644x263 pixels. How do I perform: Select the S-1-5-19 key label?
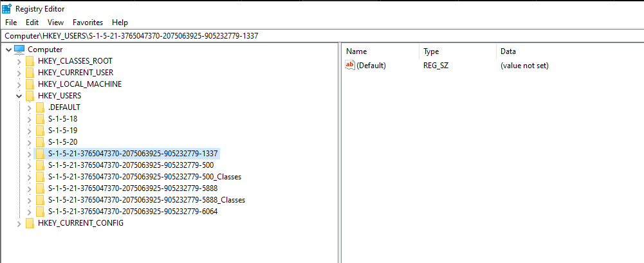[63, 131]
